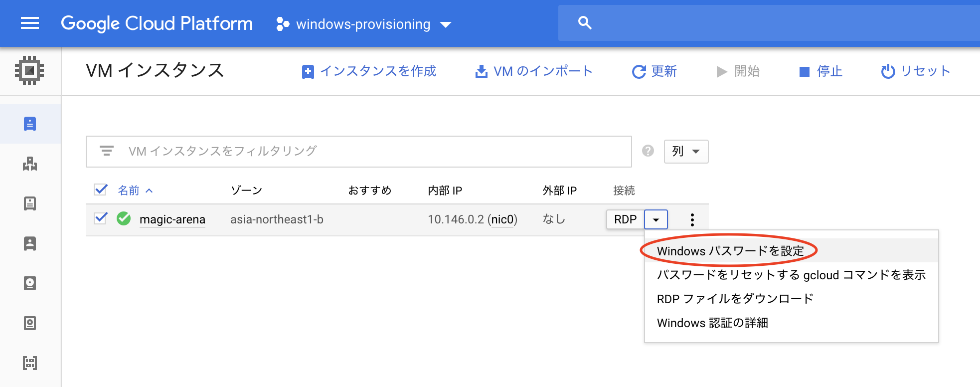Click the 更新 refresh button
The image size is (980, 387).
[x=654, y=71]
